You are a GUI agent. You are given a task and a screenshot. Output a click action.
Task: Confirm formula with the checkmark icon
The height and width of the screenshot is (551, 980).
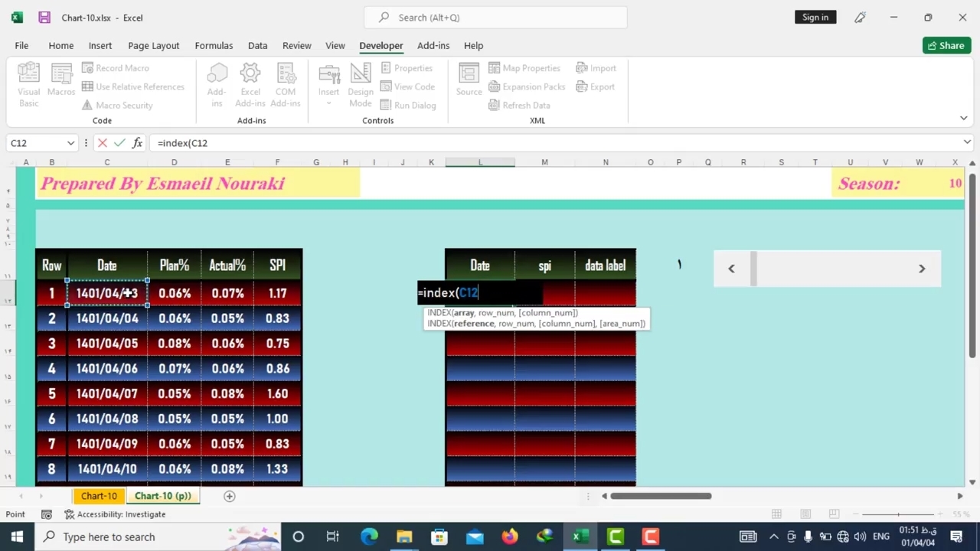[x=119, y=143]
